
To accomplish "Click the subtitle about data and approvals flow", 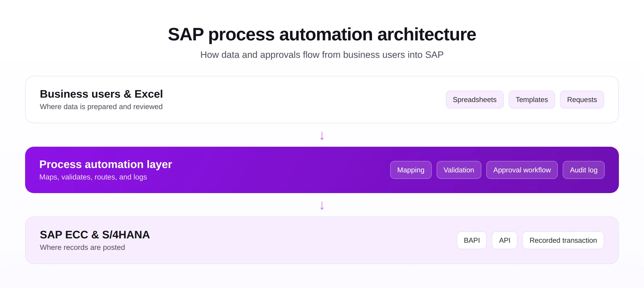I will tap(322, 55).
